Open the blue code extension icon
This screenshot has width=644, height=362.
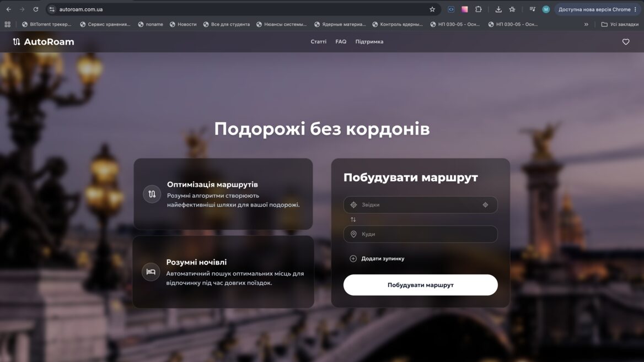click(x=451, y=9)
